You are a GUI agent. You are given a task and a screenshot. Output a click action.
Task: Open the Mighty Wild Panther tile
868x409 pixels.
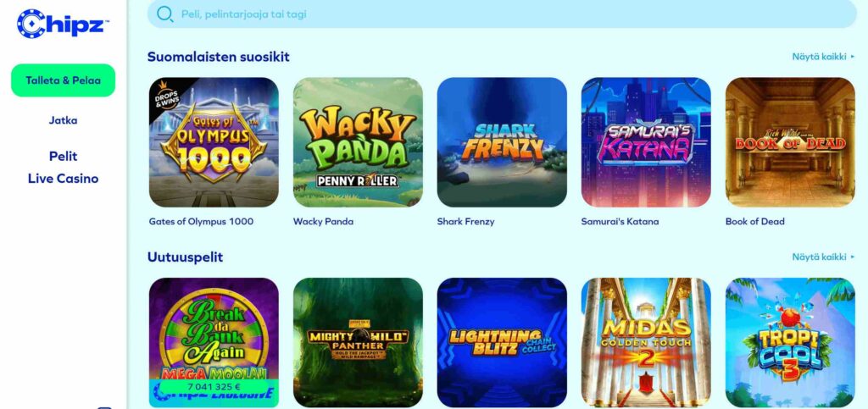358,342
